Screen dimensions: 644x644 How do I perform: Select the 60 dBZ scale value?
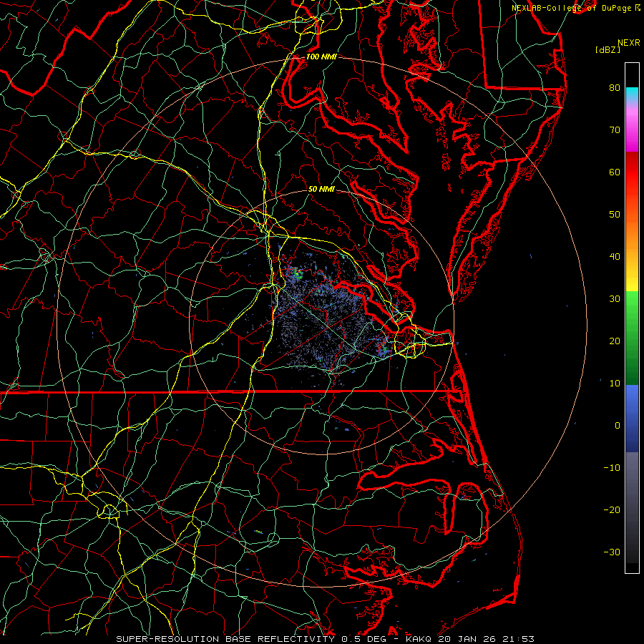pyautogui.click(x=614, y=172)
